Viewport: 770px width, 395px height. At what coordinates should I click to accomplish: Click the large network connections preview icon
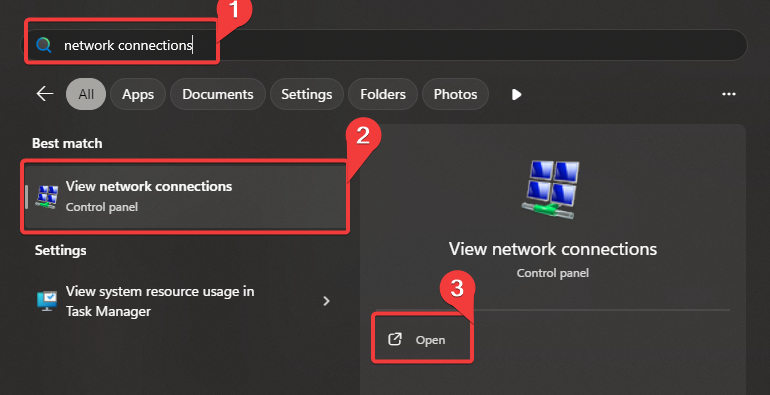point(552,189)
